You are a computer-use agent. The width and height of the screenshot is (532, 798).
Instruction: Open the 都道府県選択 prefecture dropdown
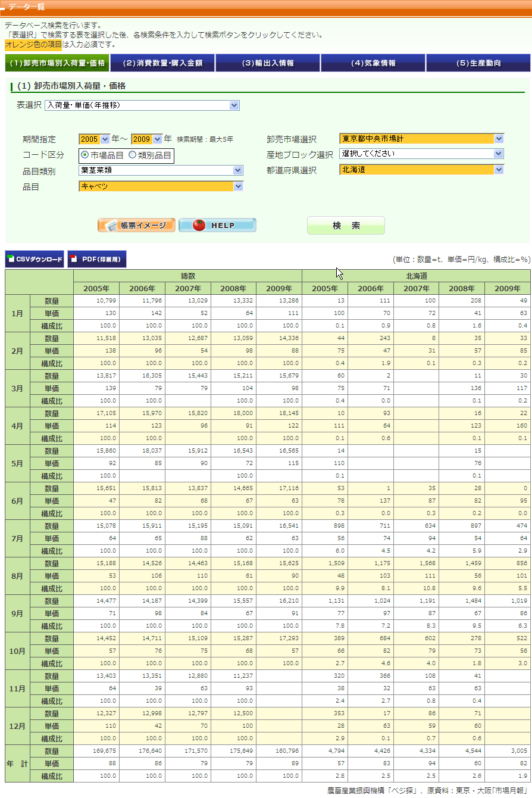click(x=422, y=170)
